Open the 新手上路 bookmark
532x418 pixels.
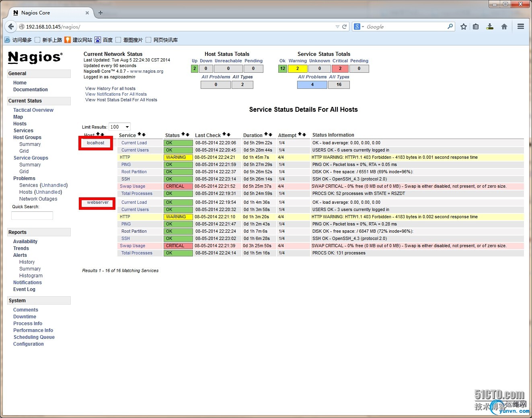(x=48, y=40)
